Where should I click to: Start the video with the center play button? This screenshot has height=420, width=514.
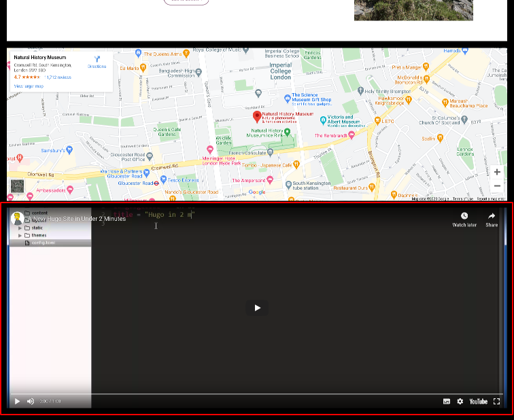click(x=257, y=308)
